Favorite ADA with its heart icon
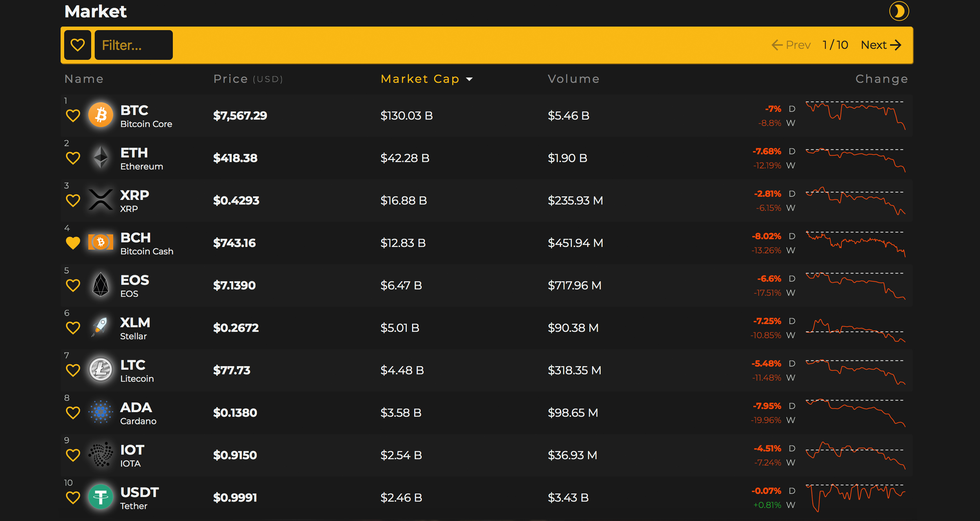 (x=73, y=413)
